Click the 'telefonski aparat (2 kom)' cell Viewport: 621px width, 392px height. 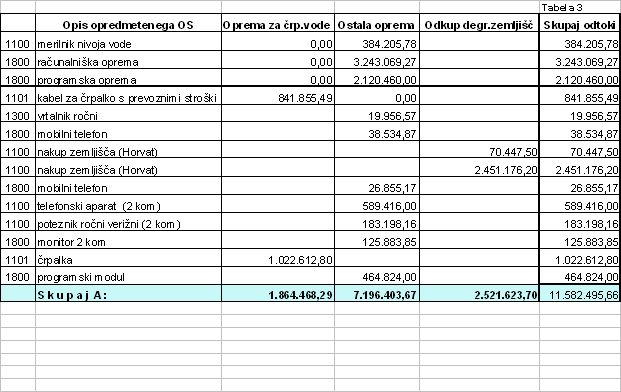(x=128, y=204)
